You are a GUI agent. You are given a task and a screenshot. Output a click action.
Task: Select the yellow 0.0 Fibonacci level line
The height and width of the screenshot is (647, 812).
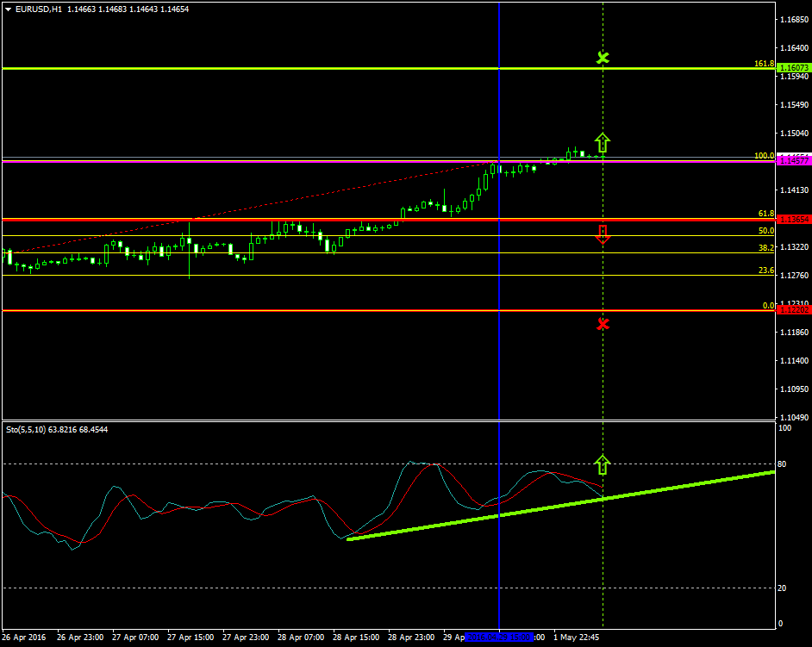tap(259, 311)
